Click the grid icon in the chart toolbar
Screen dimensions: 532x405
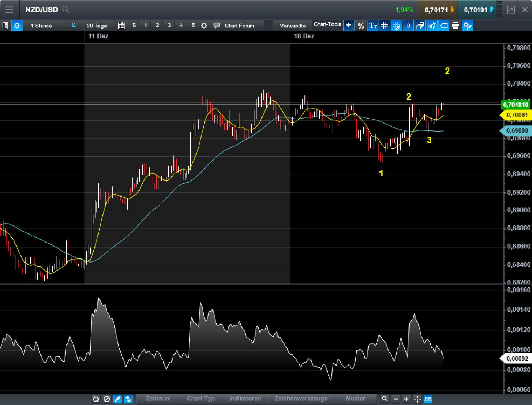point(384,25)
